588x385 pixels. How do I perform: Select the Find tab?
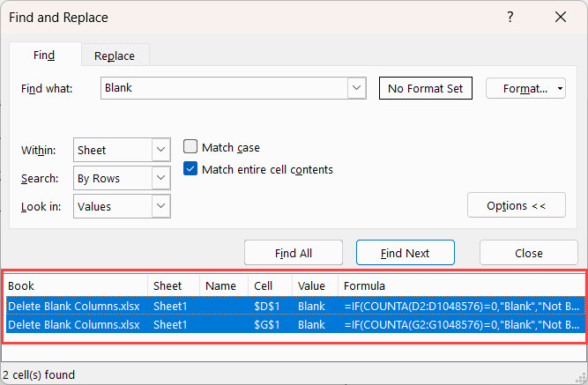pos(44,55)
